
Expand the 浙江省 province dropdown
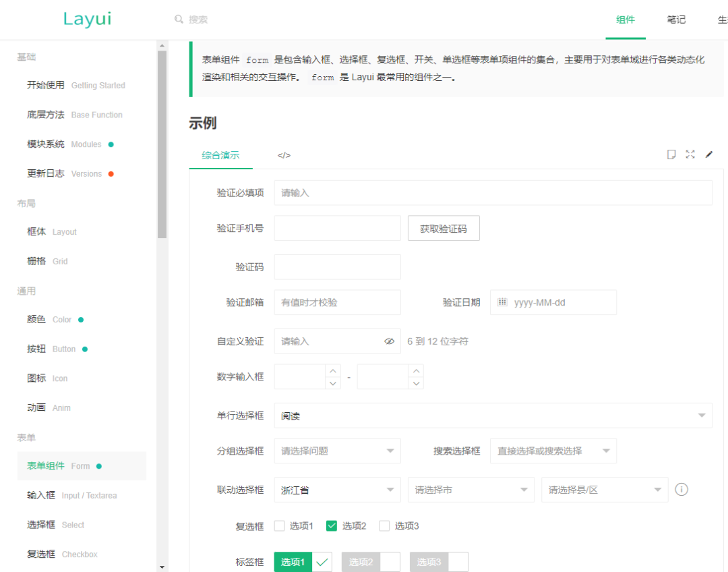point(337,490)
